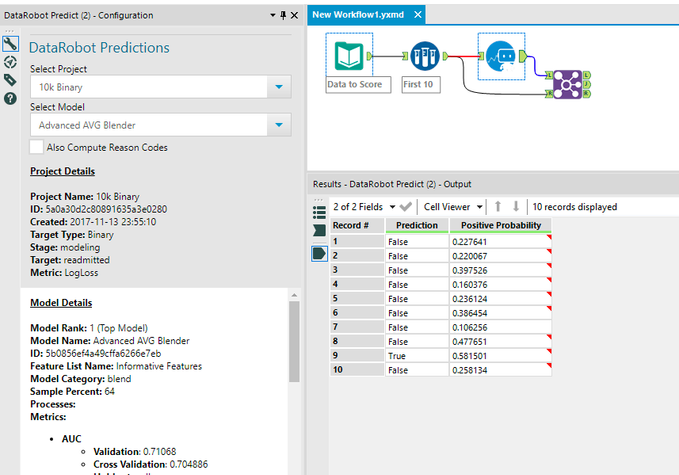Click the Project Details heading
The image size is (679, 475).
[x=62, y=171]
